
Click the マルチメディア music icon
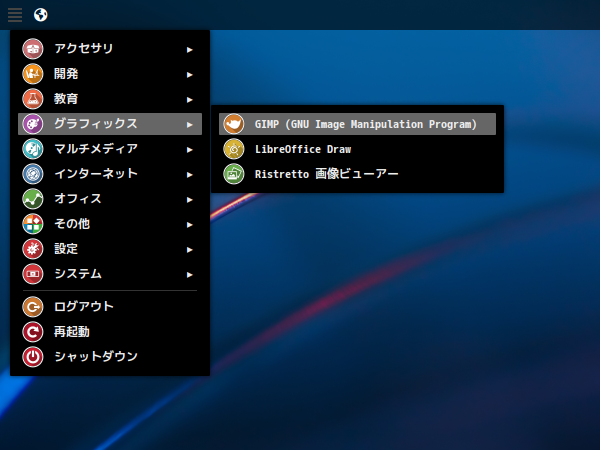point(33,149)
